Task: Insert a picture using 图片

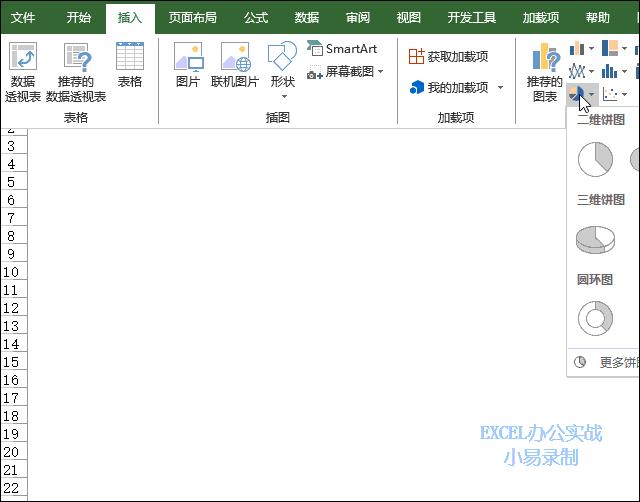Action: pos(188,65)
